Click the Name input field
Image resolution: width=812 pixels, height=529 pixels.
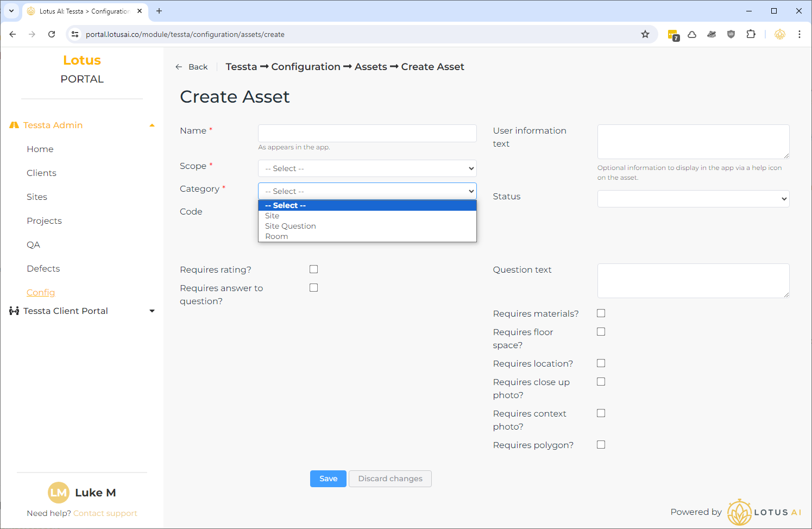pos(367,133)
